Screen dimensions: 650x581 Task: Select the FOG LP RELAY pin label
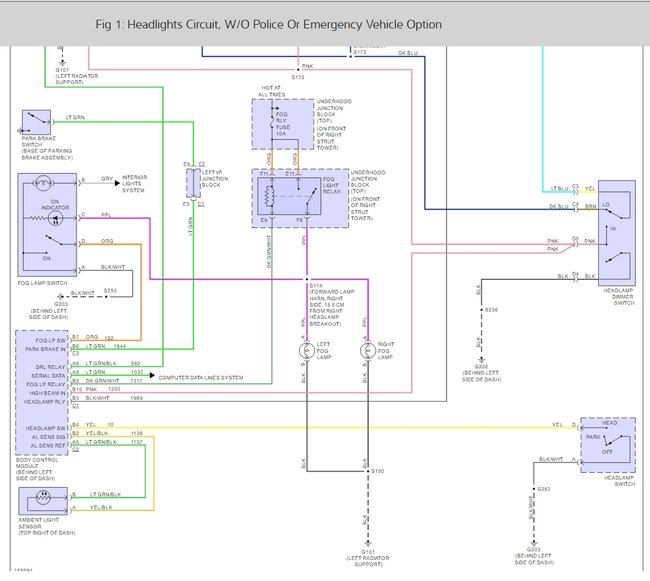(x=46, y=384)
